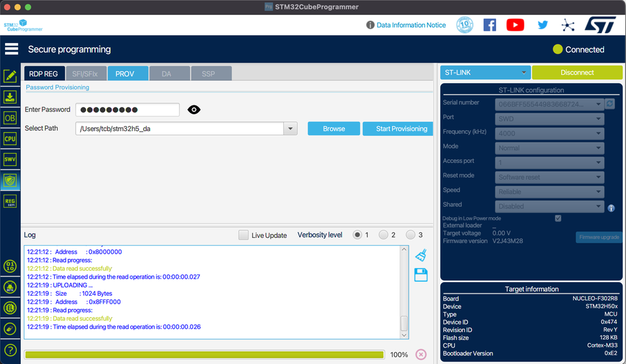
Task: Open ST Twitter page icon
Action: 543,25
